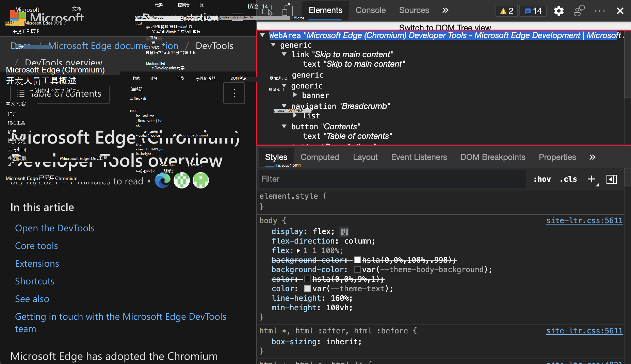Image resolution: width=631 pixels, height=364 pixels.
Task: Click the line-height 160% value
Action: (x=339, y=298)
